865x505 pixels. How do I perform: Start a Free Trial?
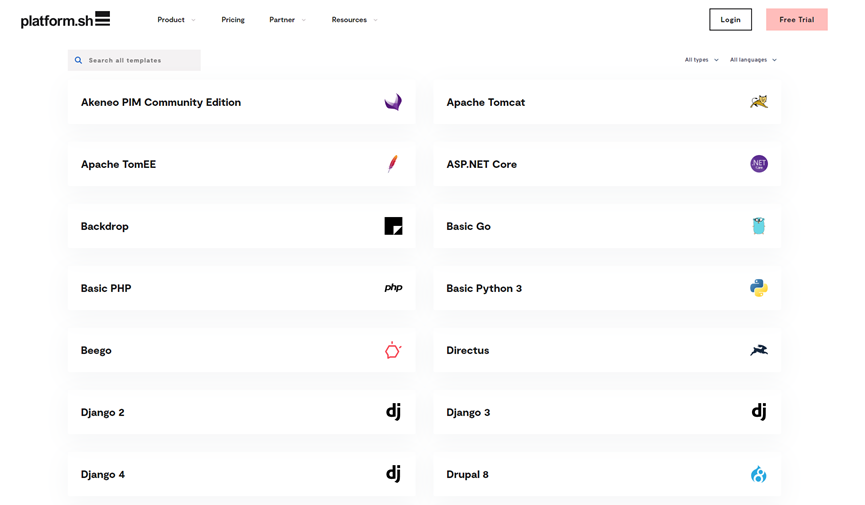coord(797,19)
